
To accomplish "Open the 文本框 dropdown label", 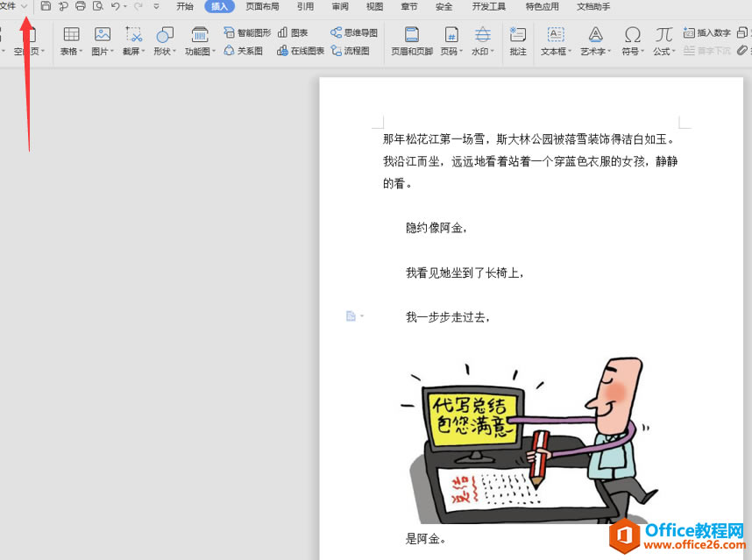I will [556, 52].
